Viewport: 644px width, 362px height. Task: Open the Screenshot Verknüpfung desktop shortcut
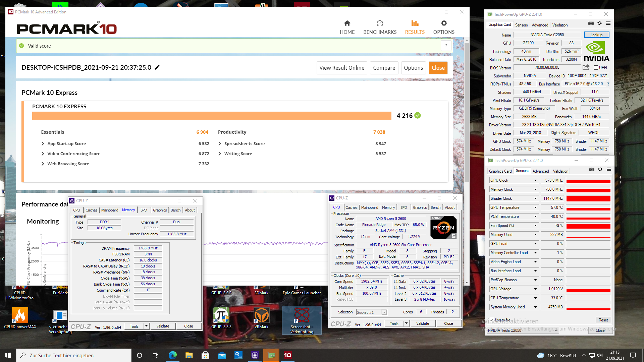(302, 320)
